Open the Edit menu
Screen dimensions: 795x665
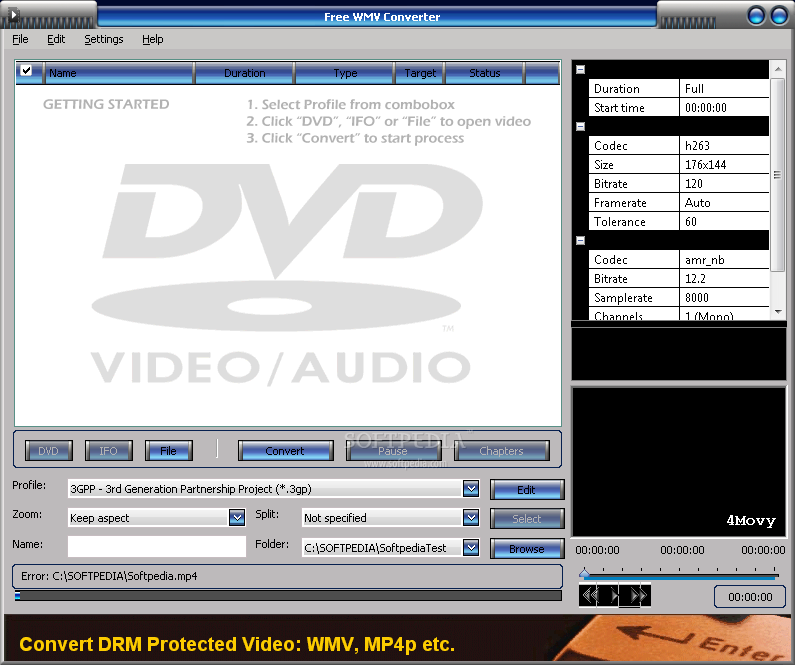[x=56, y=39]
